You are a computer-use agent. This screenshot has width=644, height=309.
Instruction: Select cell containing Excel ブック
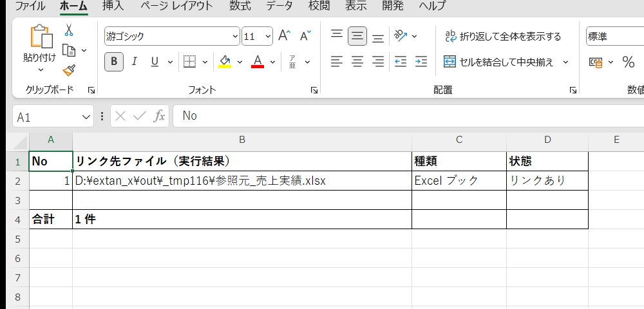pos(459,180)
